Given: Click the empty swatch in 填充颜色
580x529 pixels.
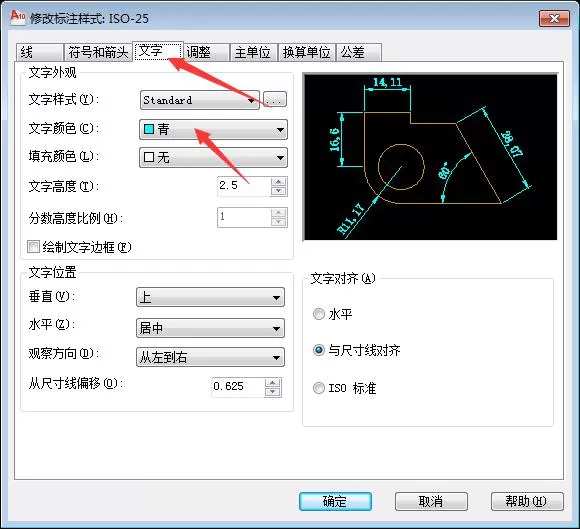Looking at the screenshot, I should 149,157.
